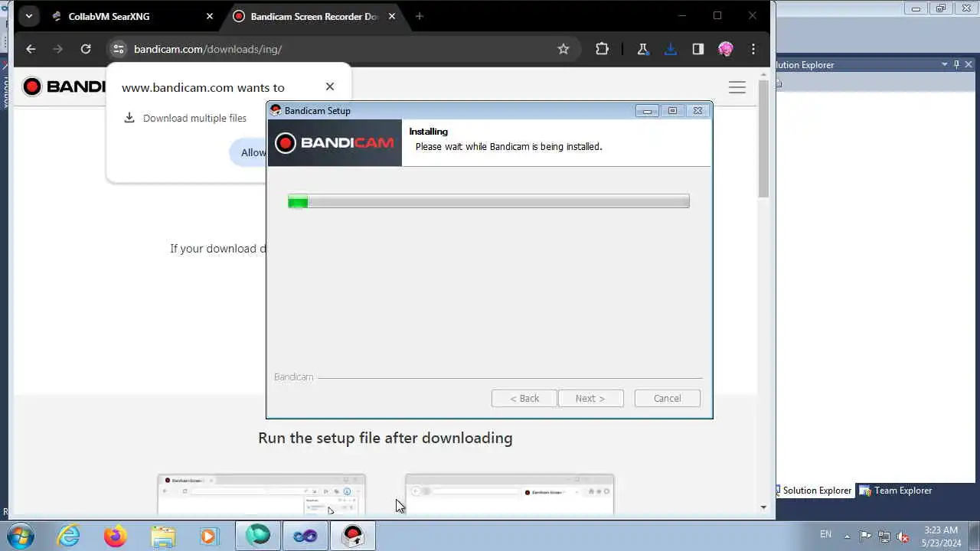The width and height of the screenshot is (980, 551).
Task: Pin the Solution Explorer panel
Action: pos(956,65)
